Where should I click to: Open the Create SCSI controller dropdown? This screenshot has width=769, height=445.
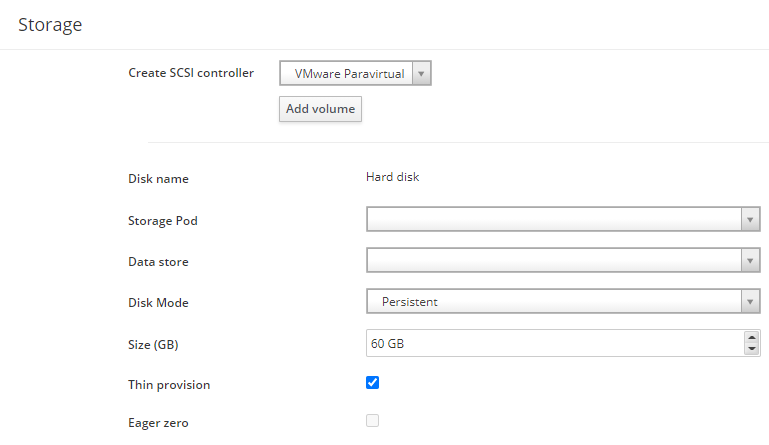click(355, 73)
